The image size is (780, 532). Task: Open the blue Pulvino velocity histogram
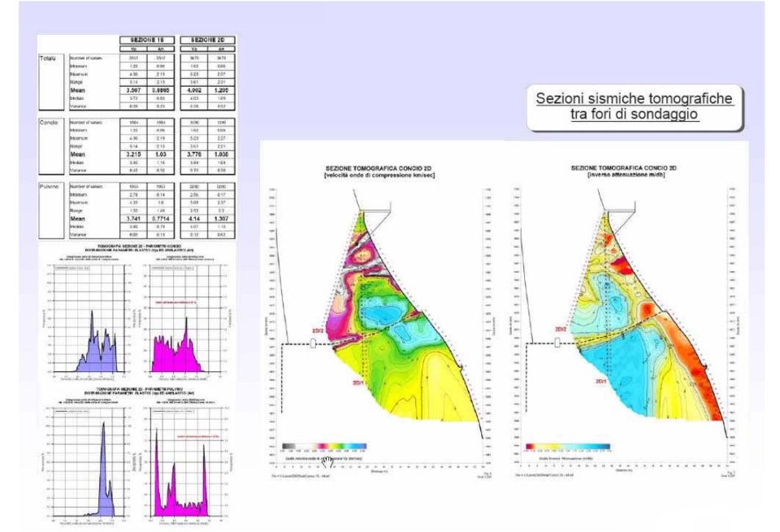(89, 462)
